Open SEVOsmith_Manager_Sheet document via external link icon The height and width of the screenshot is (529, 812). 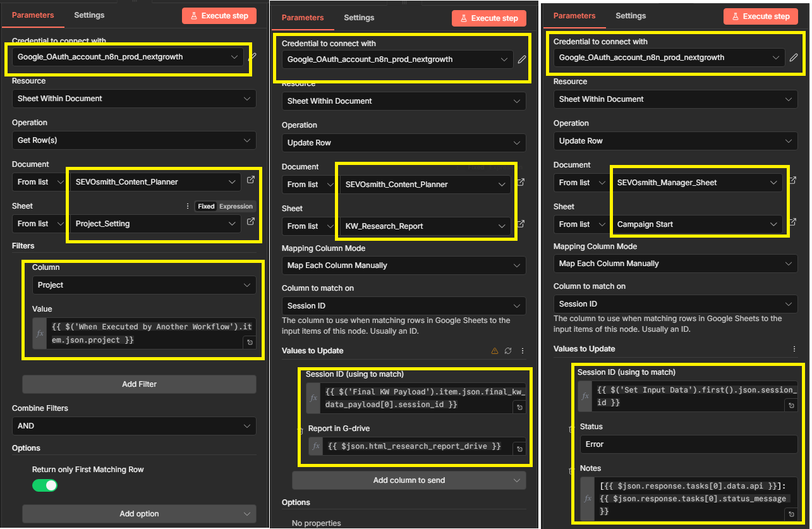tap(793, 182)
